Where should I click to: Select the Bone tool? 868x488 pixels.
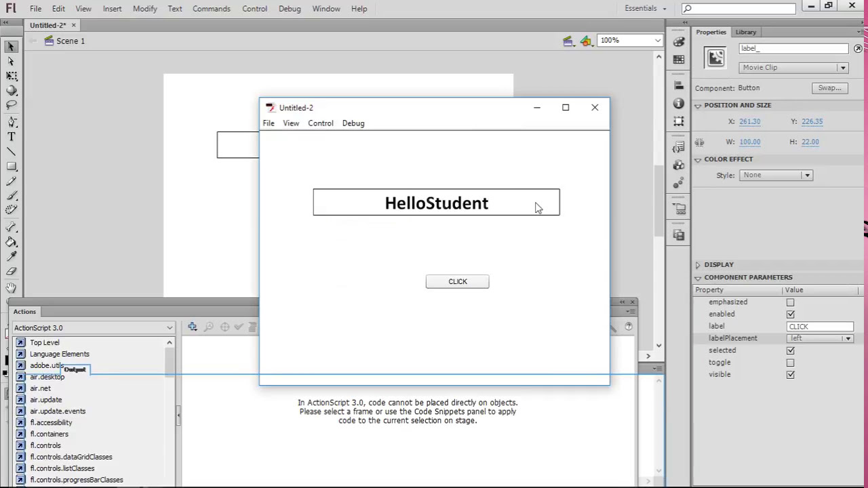[11, 227]
